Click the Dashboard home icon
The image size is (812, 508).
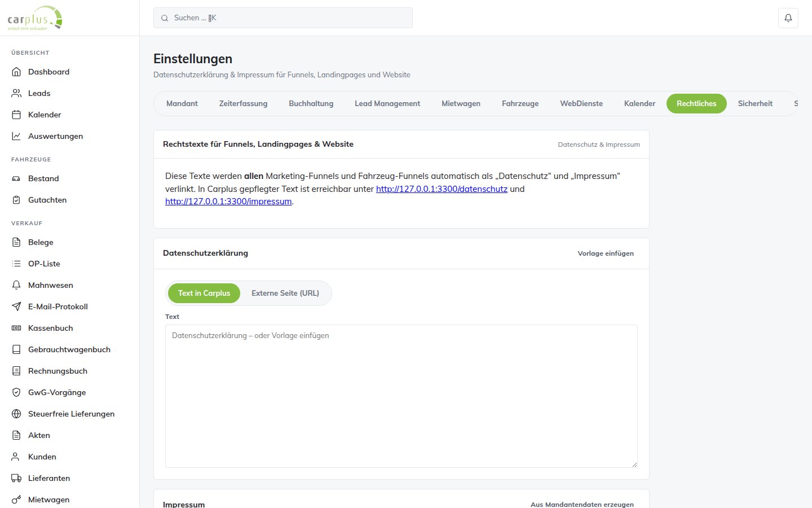click(x=16, y=72)
